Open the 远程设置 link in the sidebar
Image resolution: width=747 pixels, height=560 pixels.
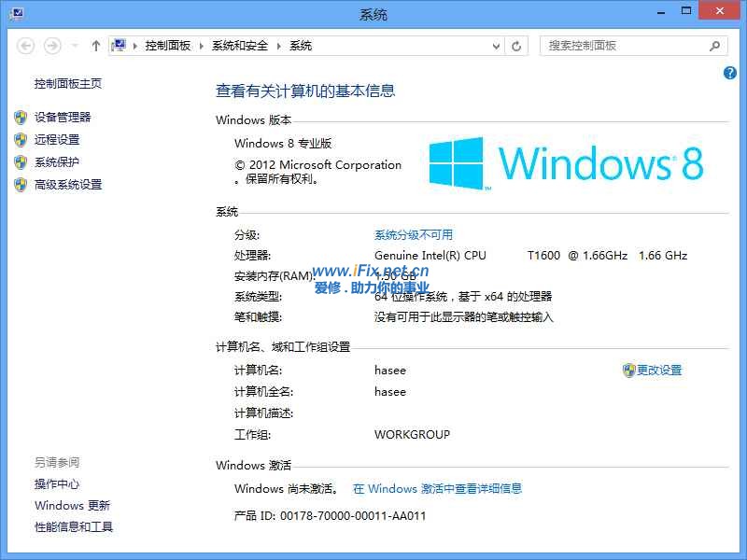coord(57,140)
